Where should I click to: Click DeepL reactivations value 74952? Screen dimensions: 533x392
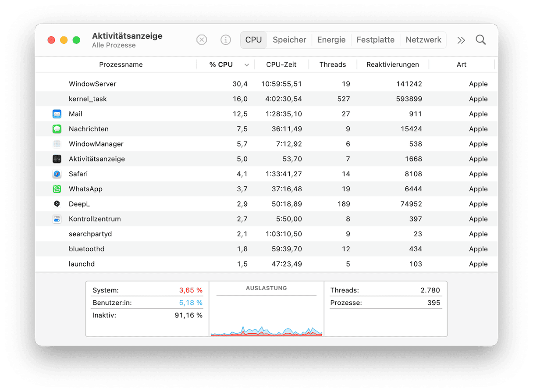411,204
